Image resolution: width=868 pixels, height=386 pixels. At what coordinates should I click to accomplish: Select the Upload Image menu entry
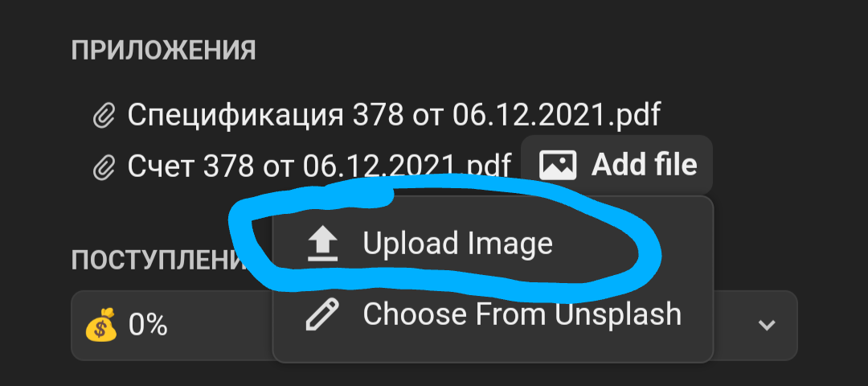pos(493,244)
